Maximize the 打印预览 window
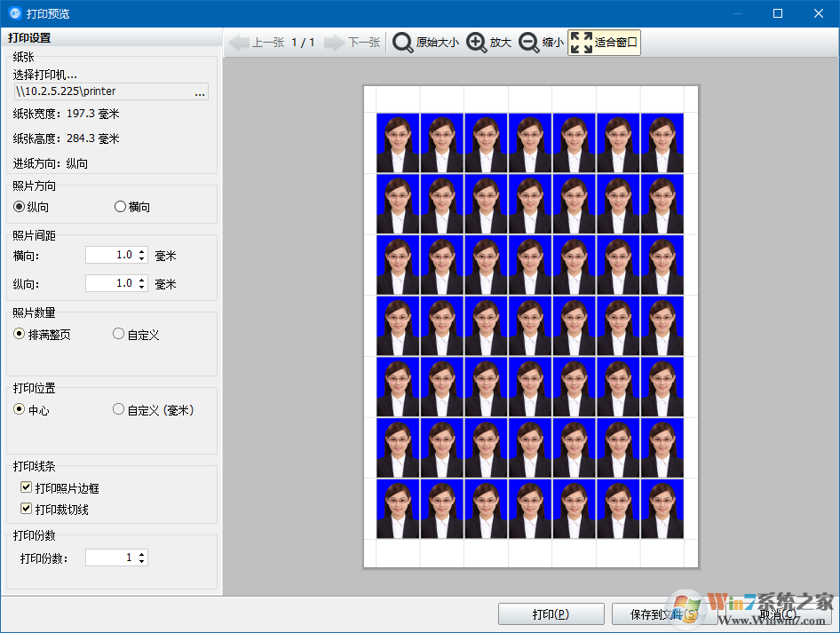Viewport: 840px width, 633px height. [x=778, y=13]
